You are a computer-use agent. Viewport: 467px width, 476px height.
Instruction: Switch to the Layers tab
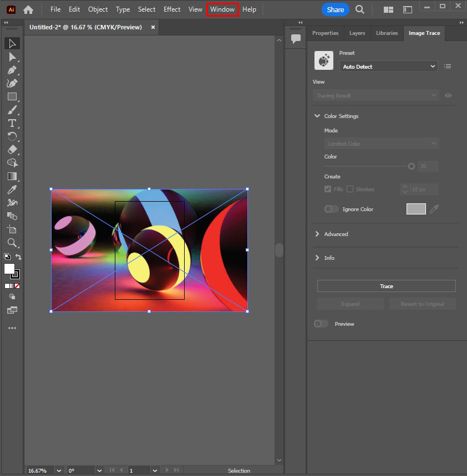coord(357,33)
